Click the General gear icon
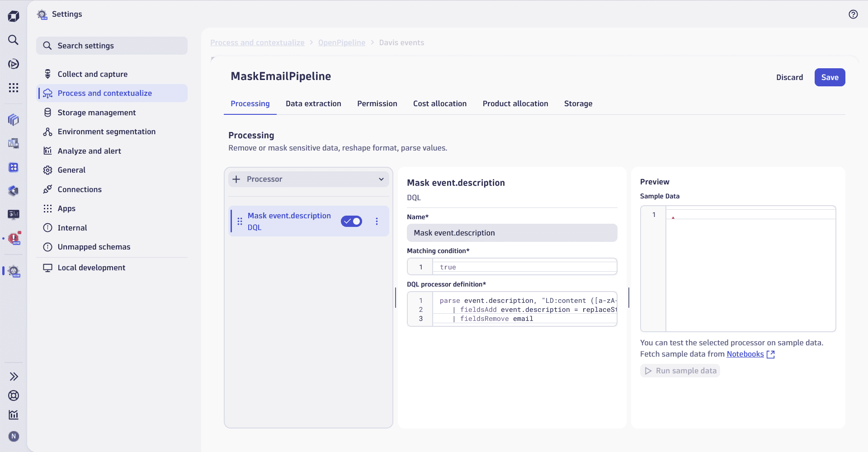Viewport: 868px width, 452px height. point(47,170)
